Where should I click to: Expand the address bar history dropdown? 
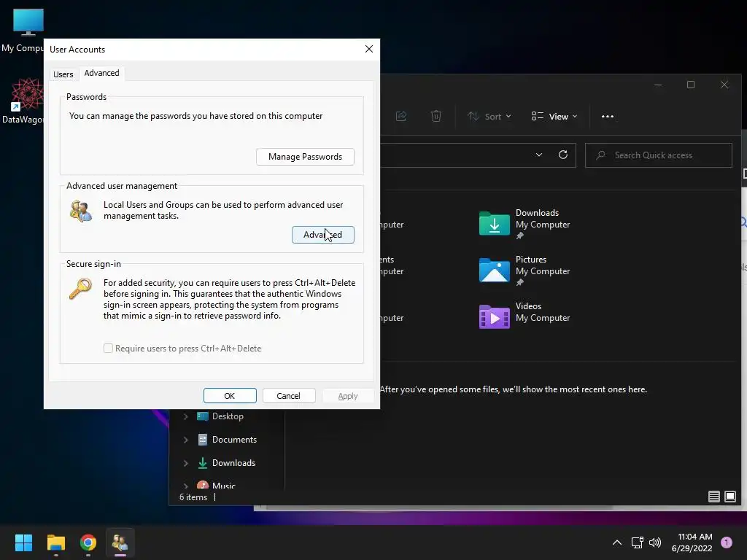point(539,155)
